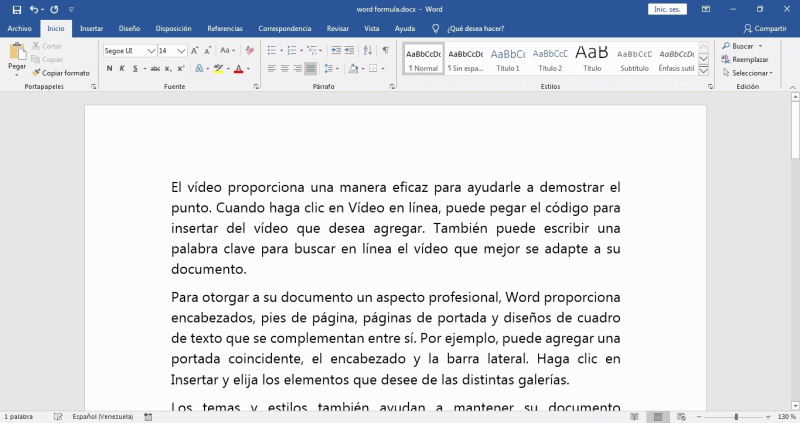Undo the last action
This screenshot has width=800, height=423.
[34, 9]
